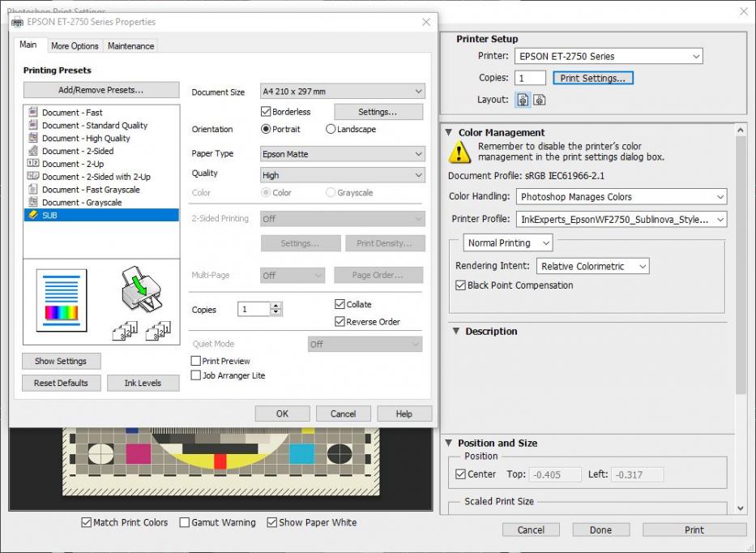
Task: Click the Reset Defaults button
Action: point(62,383)
